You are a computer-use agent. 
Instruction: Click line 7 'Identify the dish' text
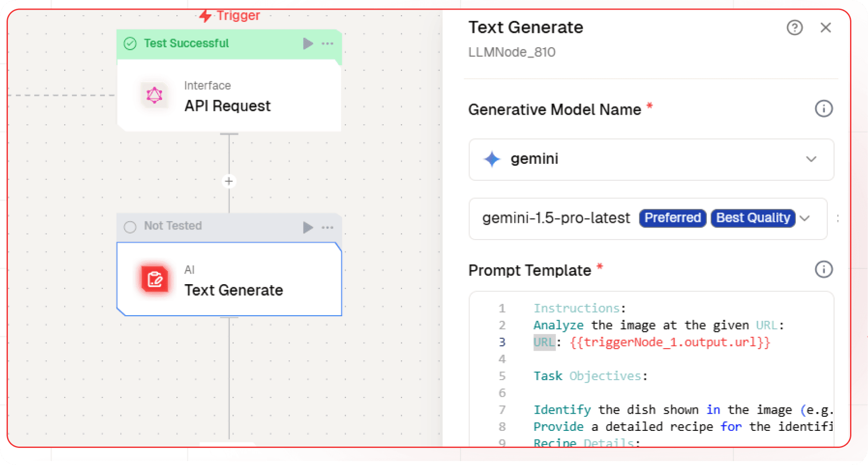(x=683, y=410)
